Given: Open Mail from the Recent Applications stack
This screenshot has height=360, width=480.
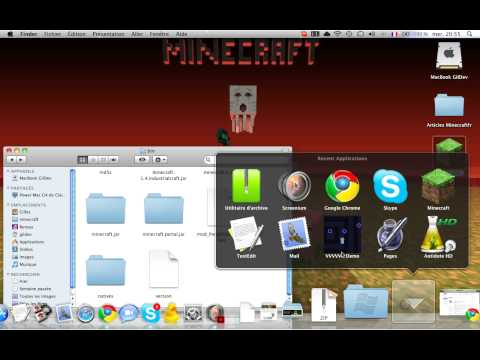Looking at the screenshot, I should point(294,238).
